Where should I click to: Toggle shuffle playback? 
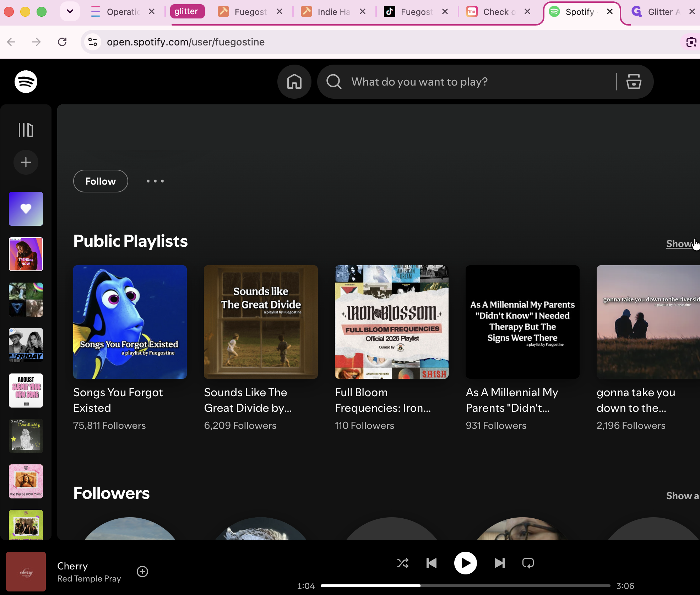(x=403, y=563)
